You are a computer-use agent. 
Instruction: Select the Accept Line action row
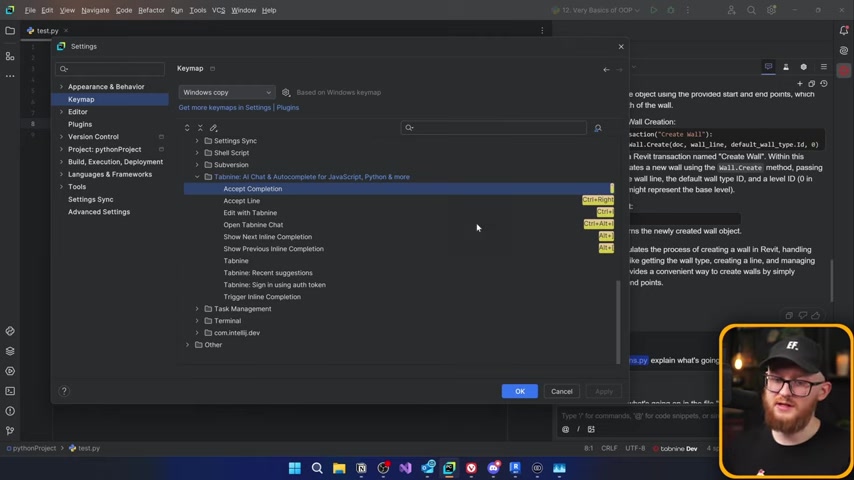[399, 201]
